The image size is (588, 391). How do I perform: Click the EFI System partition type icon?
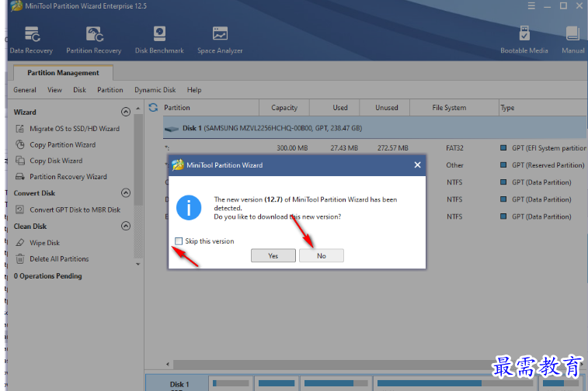[503, 148]
